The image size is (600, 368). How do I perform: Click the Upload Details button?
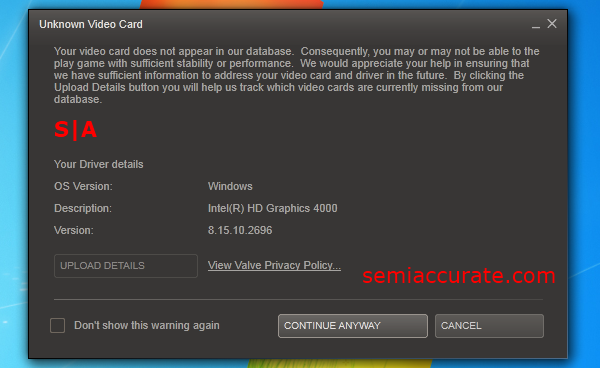[x=126, y=266]
